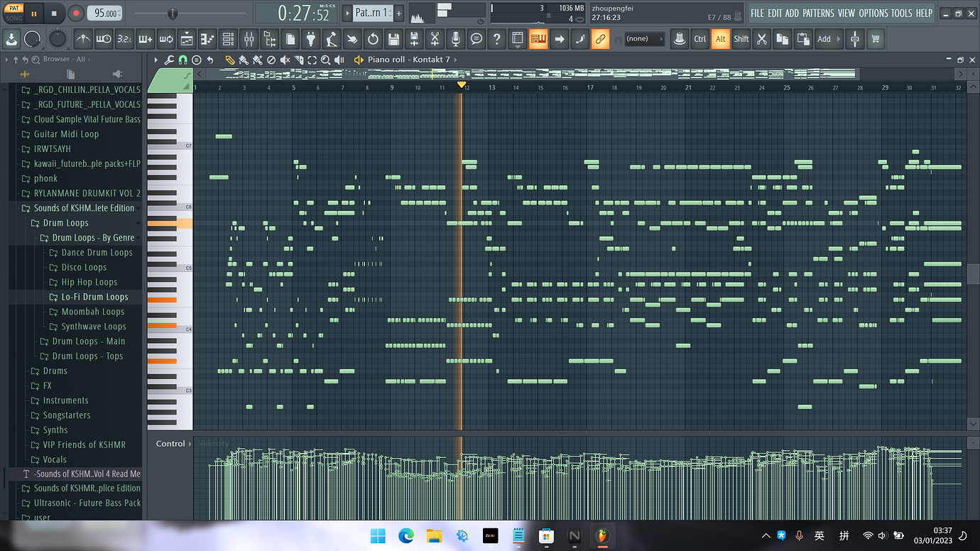The height and width of the screenshot is (551, 980).
Task: Open the VIEW menu
Action: (x=846, y=13)
